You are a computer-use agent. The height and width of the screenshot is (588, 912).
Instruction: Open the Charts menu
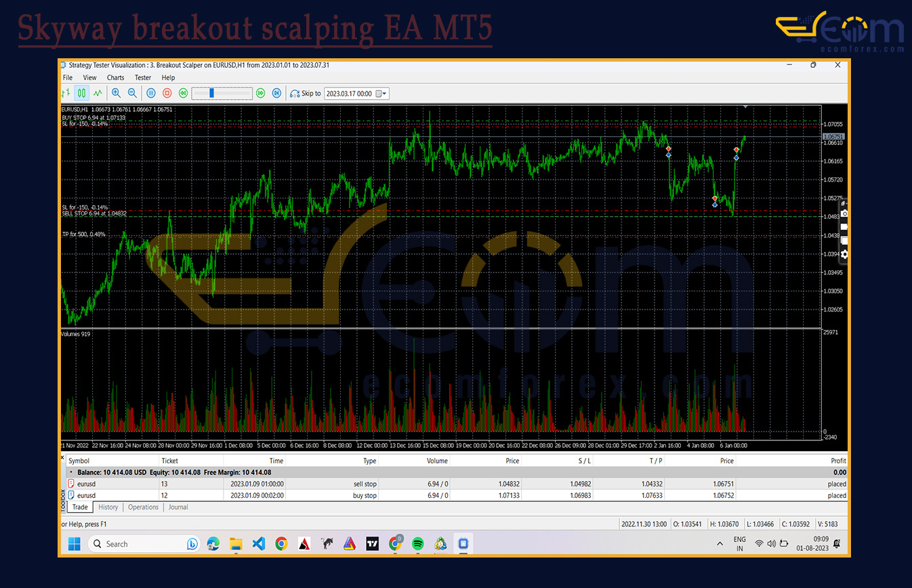point(115,78)
